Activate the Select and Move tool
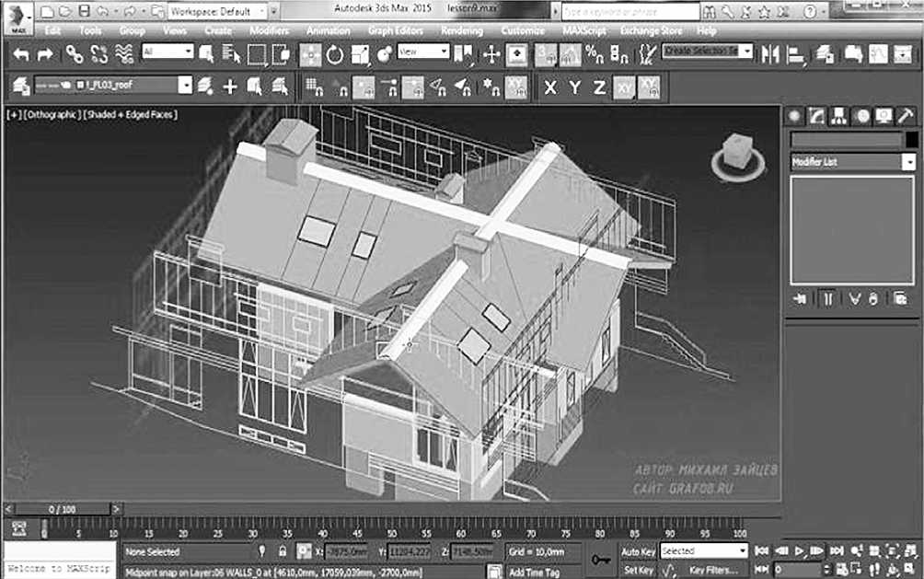The image size is (924, 579). point(310,55)
